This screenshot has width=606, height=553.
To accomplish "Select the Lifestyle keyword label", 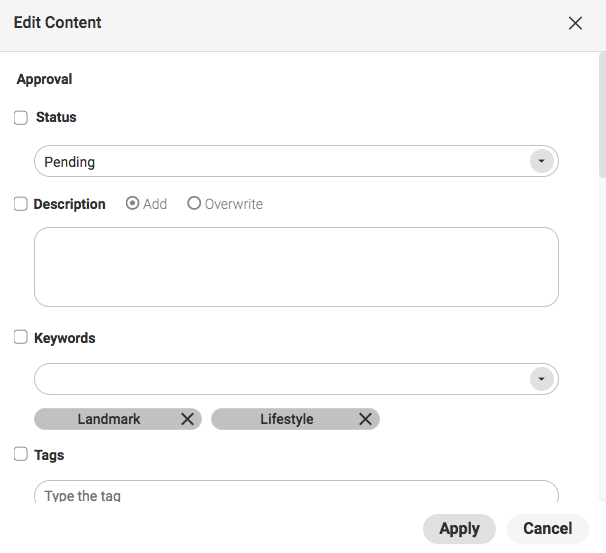I will point(287,419).
